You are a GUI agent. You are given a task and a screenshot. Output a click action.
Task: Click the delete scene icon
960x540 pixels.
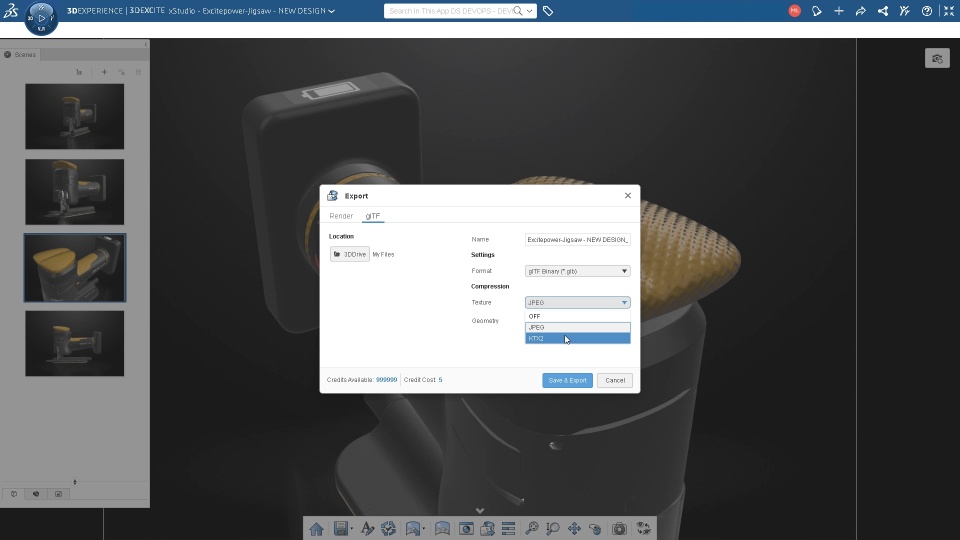tap(138, 72)
